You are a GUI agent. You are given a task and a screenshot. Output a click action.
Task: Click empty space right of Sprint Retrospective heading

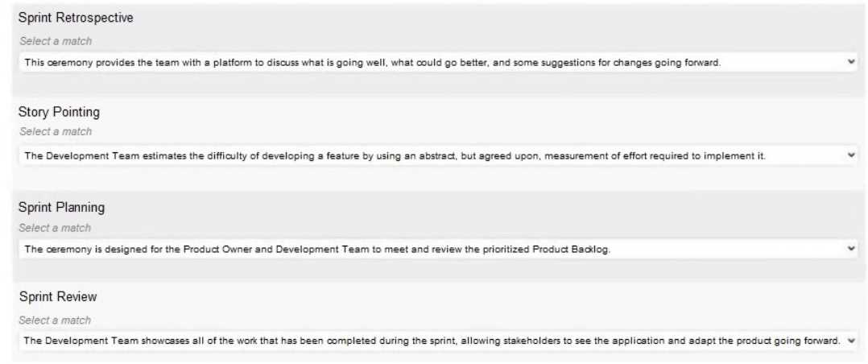483,18
